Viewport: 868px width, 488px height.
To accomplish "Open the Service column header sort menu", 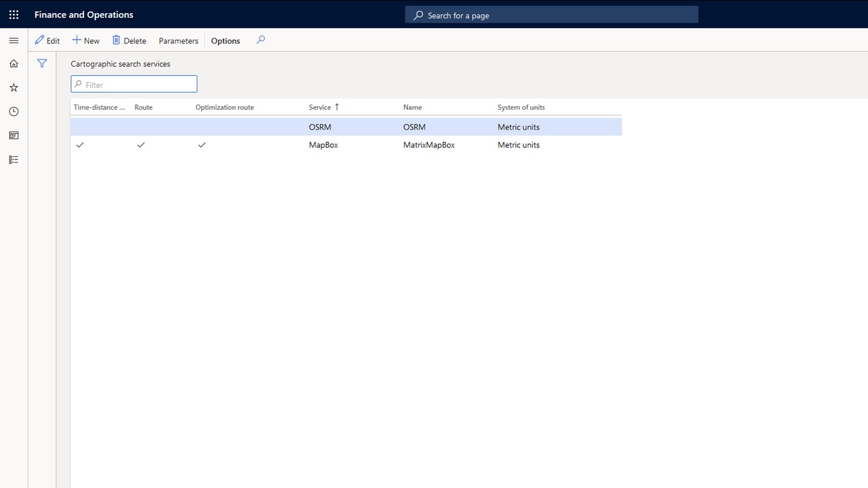I will coord(320,107).
